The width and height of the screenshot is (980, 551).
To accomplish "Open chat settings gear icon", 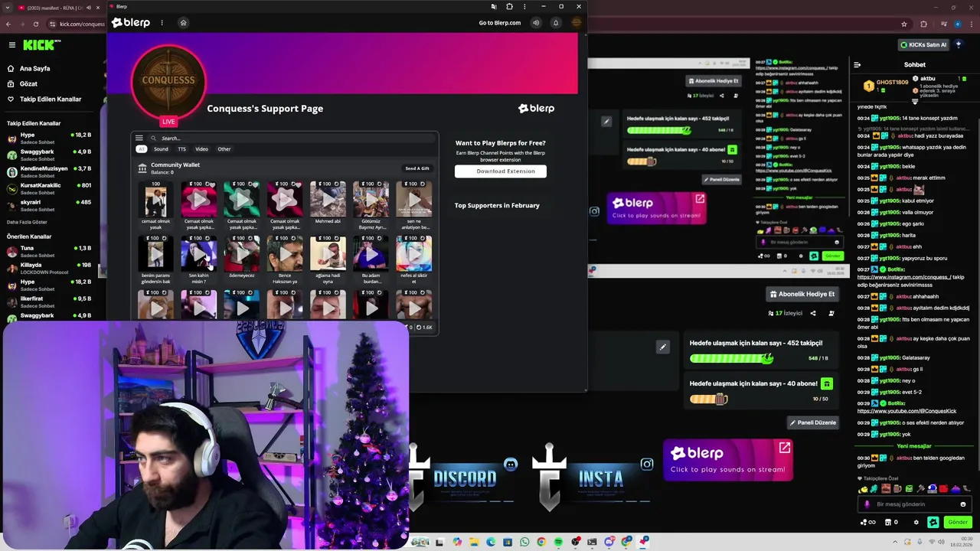I will click(916, 522).
